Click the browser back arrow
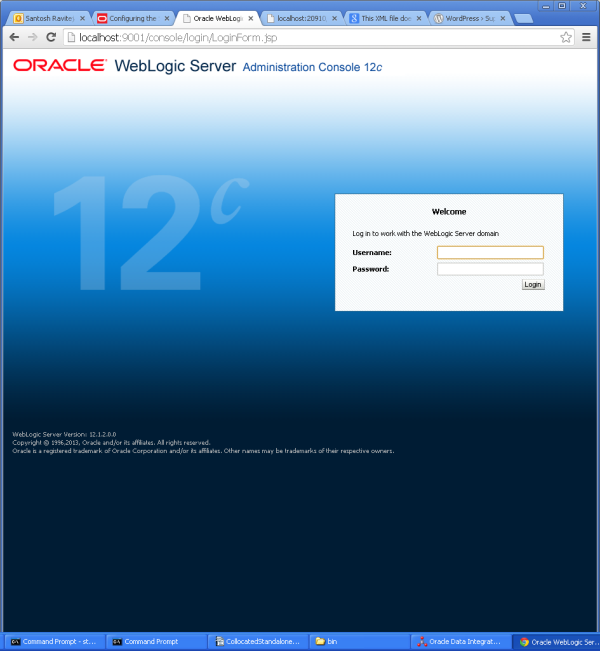This screenshot has height=651, width=600. [14, 37]
